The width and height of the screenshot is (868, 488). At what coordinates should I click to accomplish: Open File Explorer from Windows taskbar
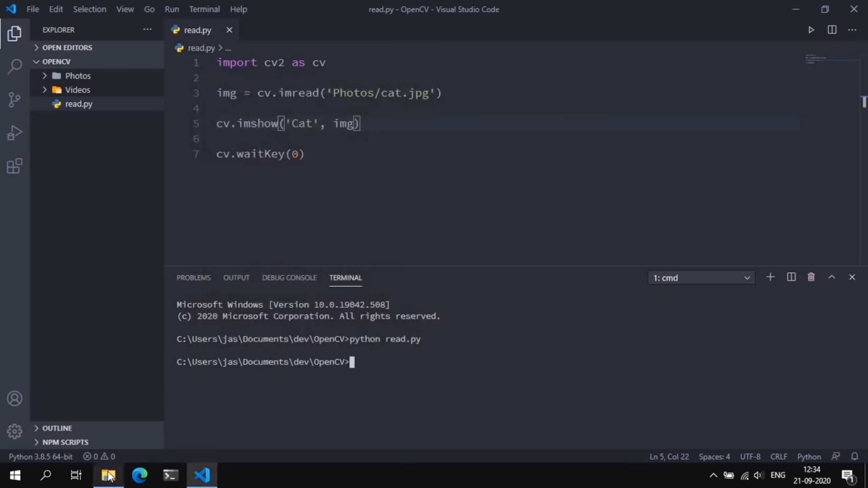(x=108, y=475)
